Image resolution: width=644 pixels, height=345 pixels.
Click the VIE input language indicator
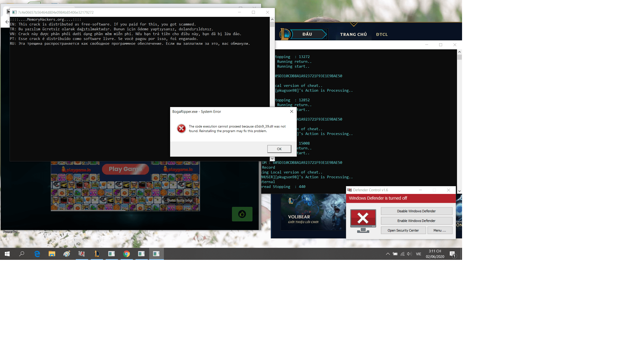coord(419,254)
